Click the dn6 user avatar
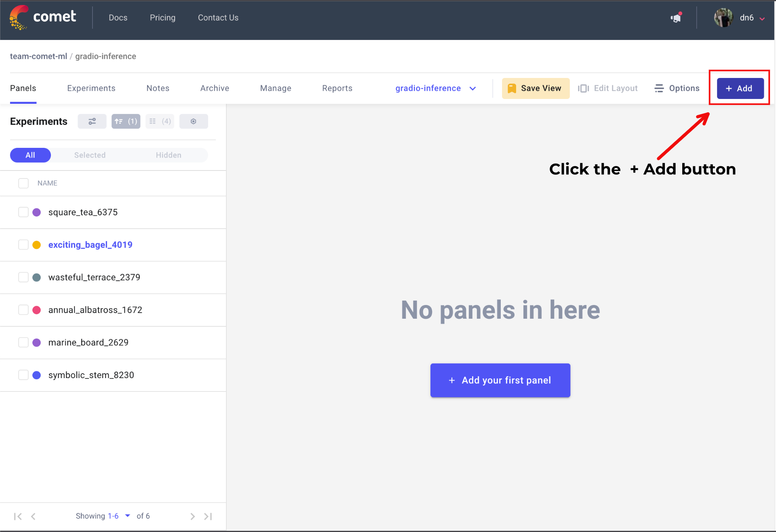Image resolution: width=776 pixels, height=532 pixels. (x=723, y=18)
